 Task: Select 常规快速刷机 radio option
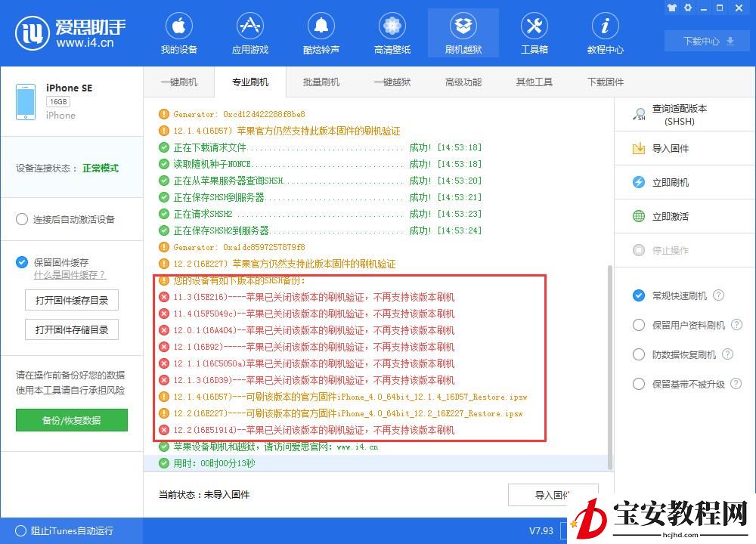[639, 295]
